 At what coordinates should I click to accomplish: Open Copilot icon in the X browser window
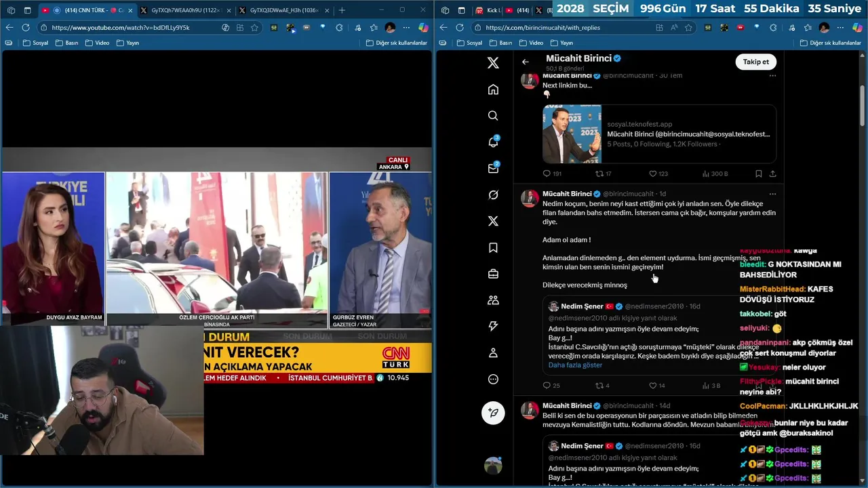point(857,27)
